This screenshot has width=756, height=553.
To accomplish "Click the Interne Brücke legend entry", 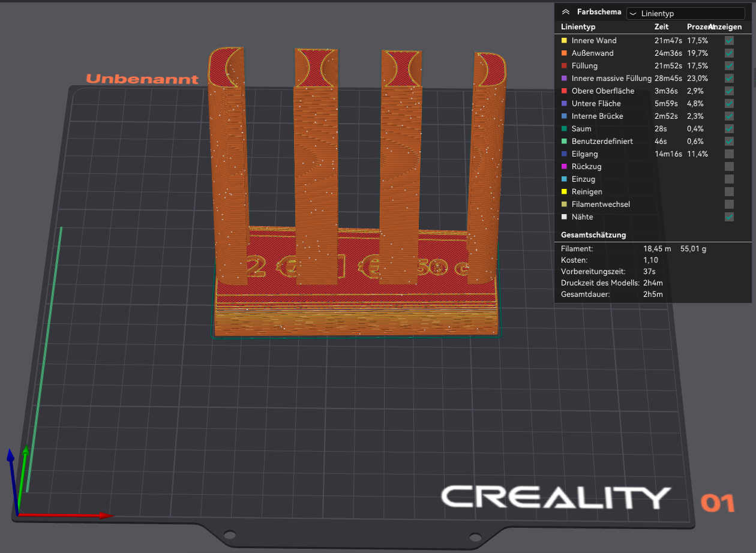I will tap(597, 116).
